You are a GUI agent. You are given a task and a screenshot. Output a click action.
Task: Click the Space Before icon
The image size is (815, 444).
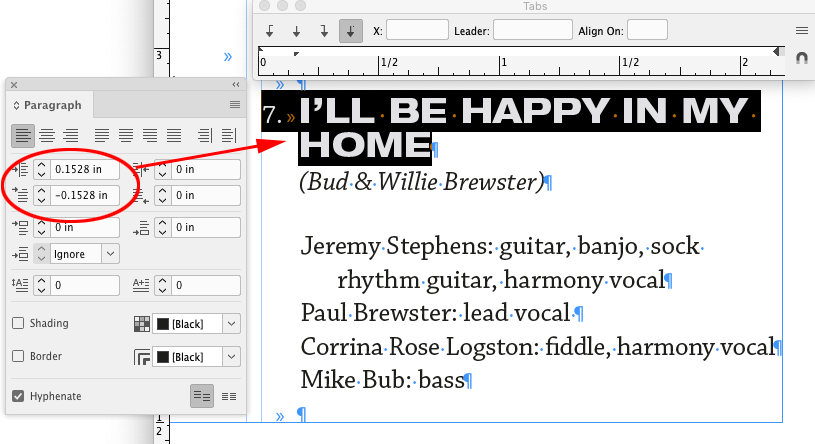tap(20, 227)
